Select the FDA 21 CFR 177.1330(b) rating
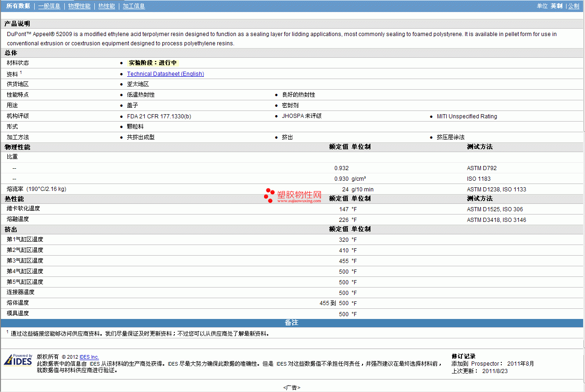The height and width of the screenshot is (392, 585). point(159,116)
